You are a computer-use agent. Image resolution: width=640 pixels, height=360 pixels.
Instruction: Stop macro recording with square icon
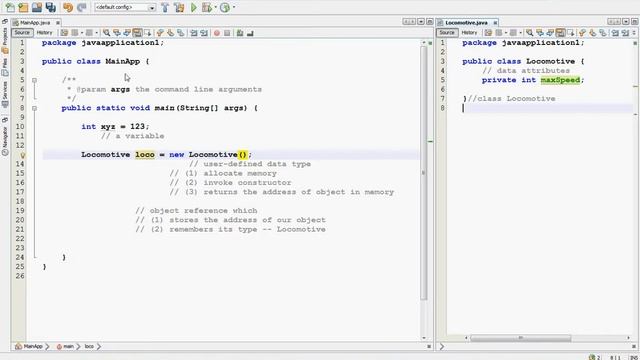227,33
